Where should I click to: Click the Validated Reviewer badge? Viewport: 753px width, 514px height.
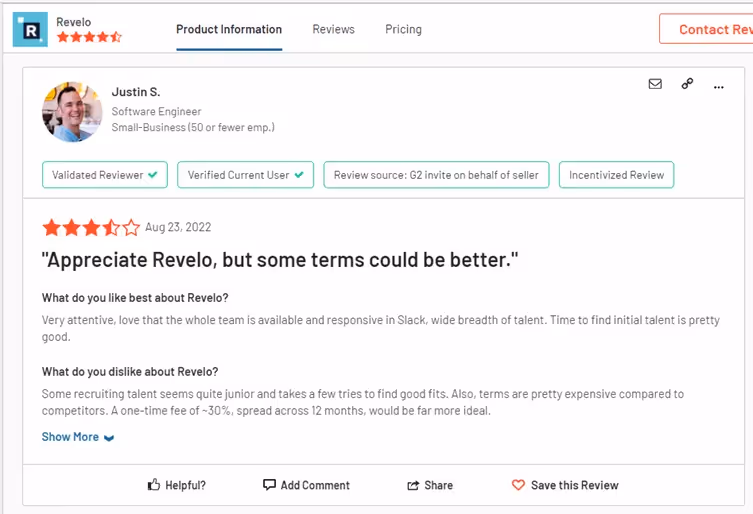105,175
